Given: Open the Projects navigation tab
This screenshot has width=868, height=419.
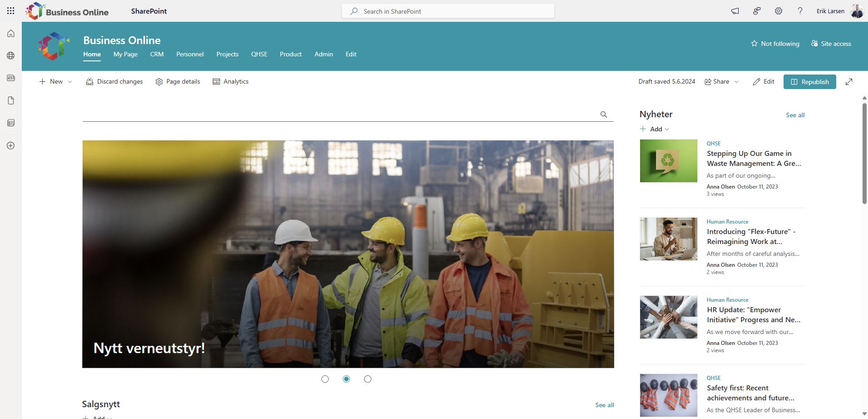Looking at the screenshot, I should [227, 54].
